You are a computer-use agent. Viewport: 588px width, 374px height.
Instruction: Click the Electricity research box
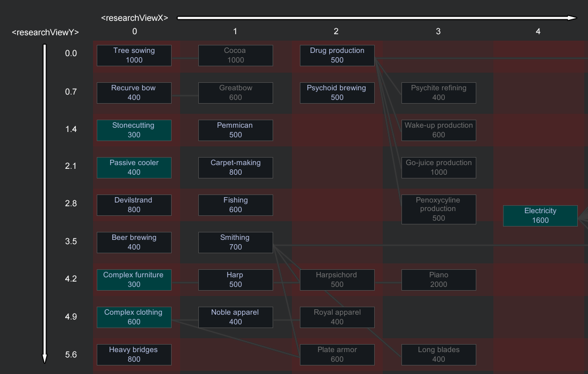[540, 216]
